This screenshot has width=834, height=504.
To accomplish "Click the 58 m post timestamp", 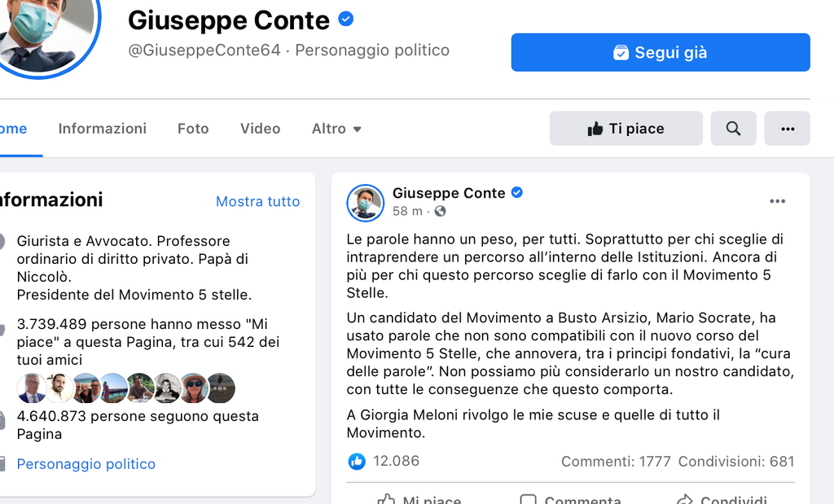I will tap(407, 212).
